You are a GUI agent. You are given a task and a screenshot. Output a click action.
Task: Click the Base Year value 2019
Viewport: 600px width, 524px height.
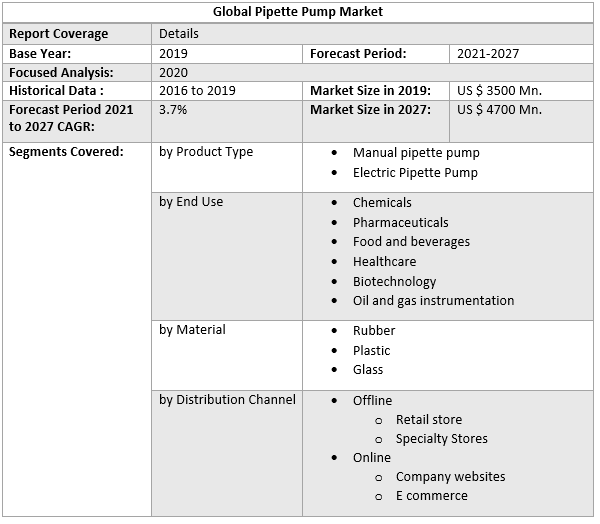click(x=173, y=54)
